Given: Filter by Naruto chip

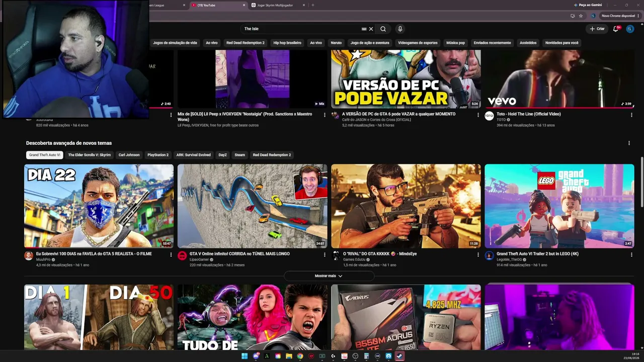Looking at the screenshot, I should [336, 43].
